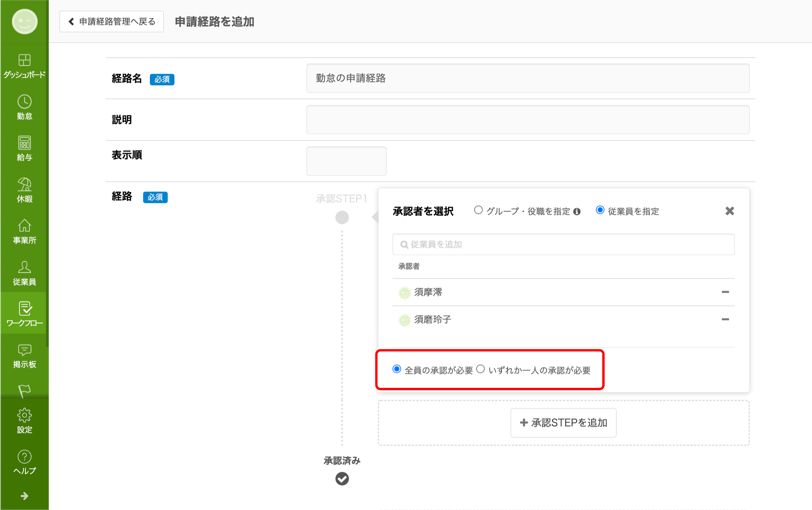Click info icon next to グループ・役職を指定
Screen dimensions: 812x510
577,211
